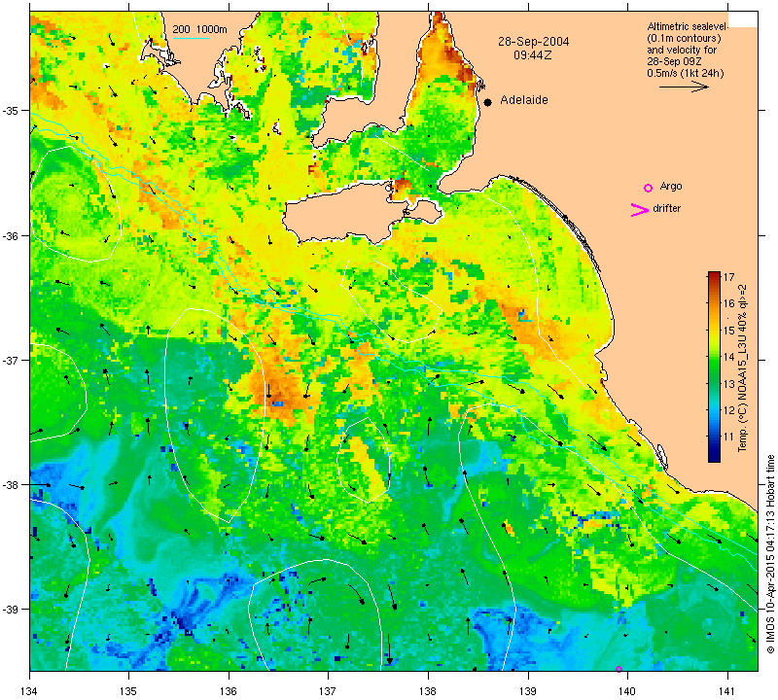Screen dimensions: 778x700
Task: Click the -35 latitude axis label
Action: pos(11,110)
